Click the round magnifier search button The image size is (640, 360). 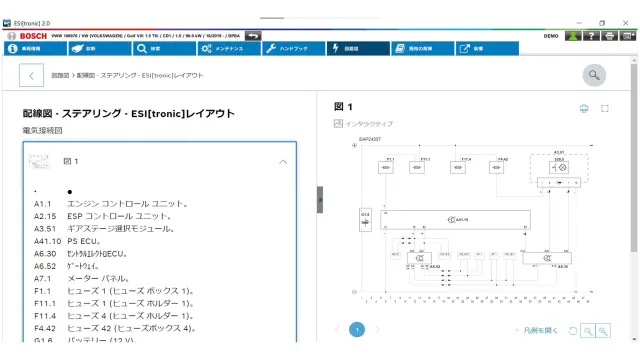coord(594,75)
